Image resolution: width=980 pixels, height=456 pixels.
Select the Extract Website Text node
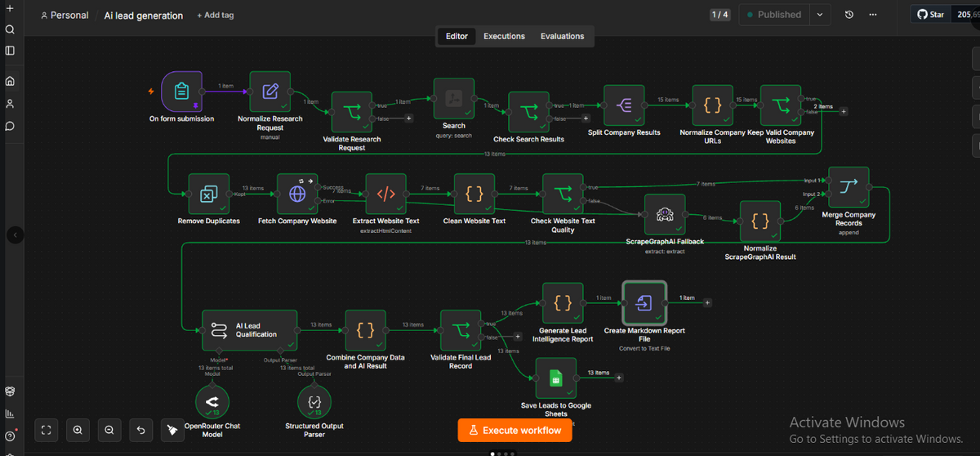coord(385,194)
